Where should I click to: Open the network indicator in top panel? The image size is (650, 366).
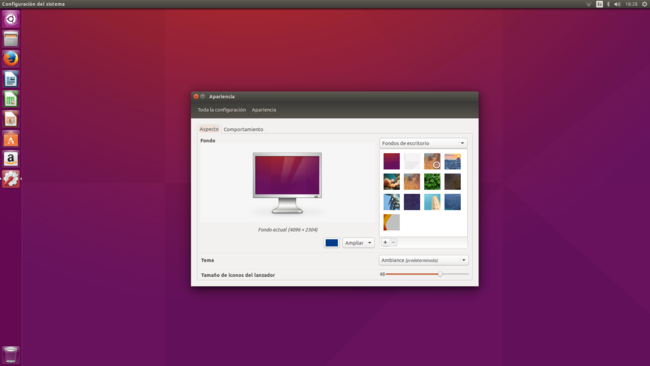pos(588,4)
